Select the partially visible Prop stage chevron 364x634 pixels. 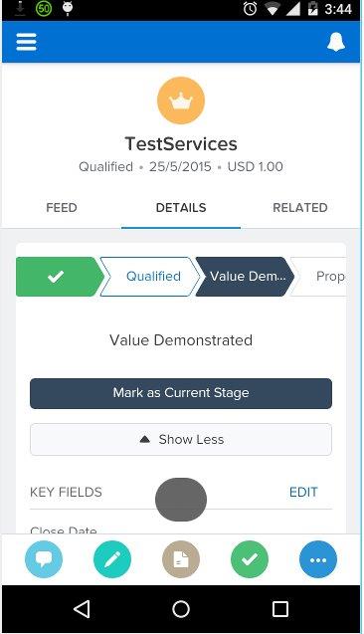(x=319, y=277)
